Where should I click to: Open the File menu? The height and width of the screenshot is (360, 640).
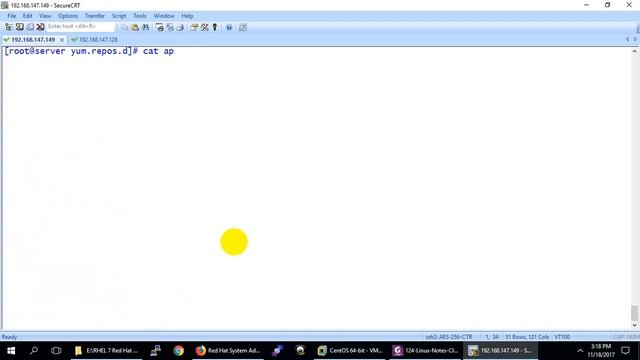(11, 16)
